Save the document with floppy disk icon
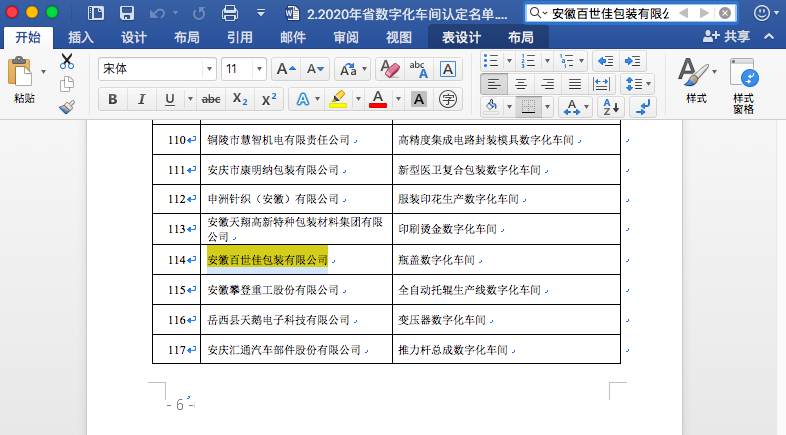This screenshot has width=786, height=435. coord(126,13)
